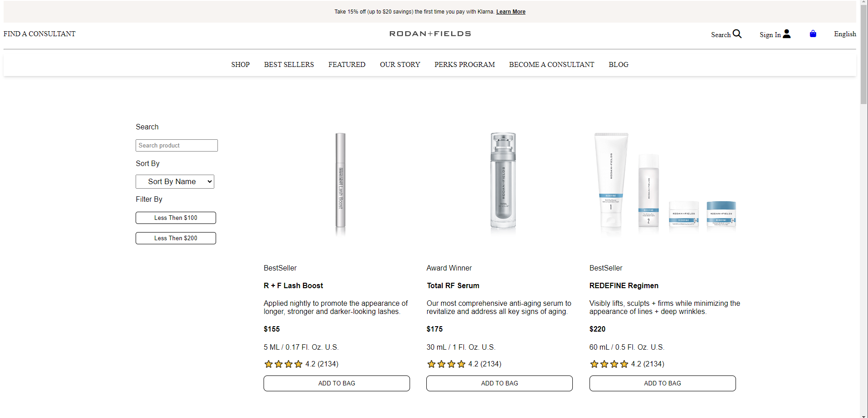Click the star rating under Total RF Serum
This screenshot has width=868, height=418.
point(446,364)
